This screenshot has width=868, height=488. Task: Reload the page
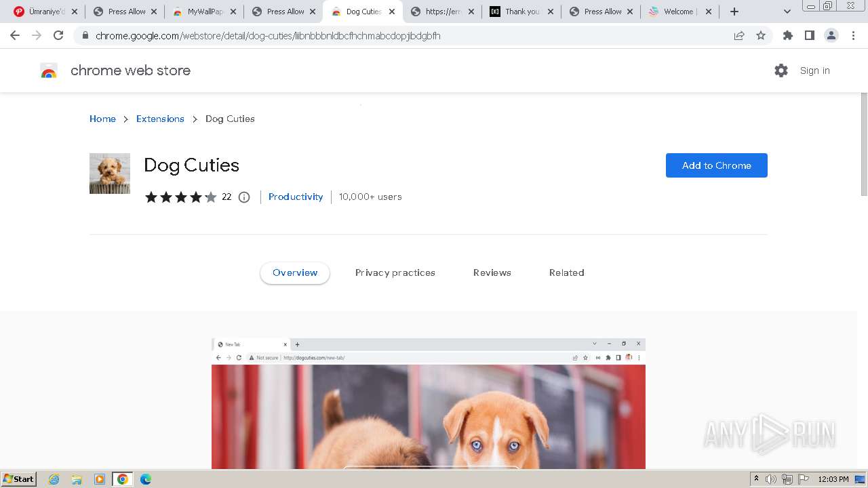point(58,35)
